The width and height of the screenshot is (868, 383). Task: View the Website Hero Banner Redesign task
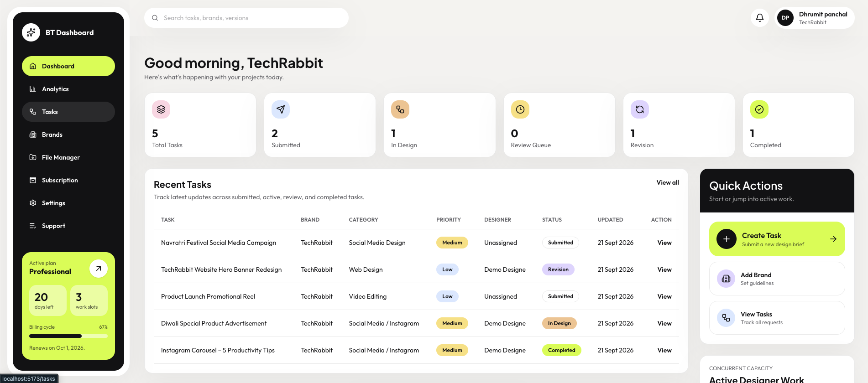pyautogui.click(x=664, y=269)
